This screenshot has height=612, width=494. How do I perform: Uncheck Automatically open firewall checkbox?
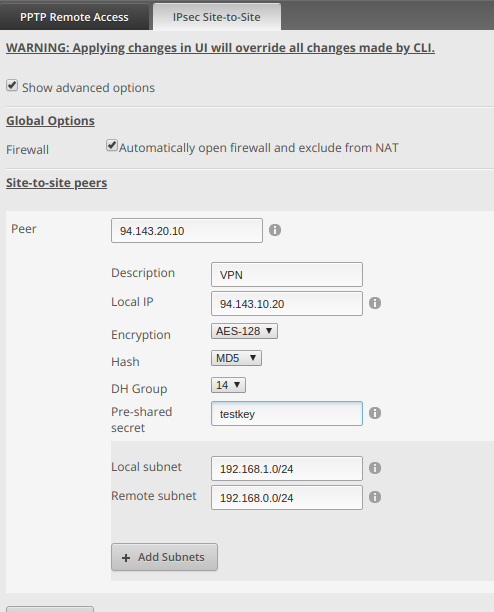[112, 146]
